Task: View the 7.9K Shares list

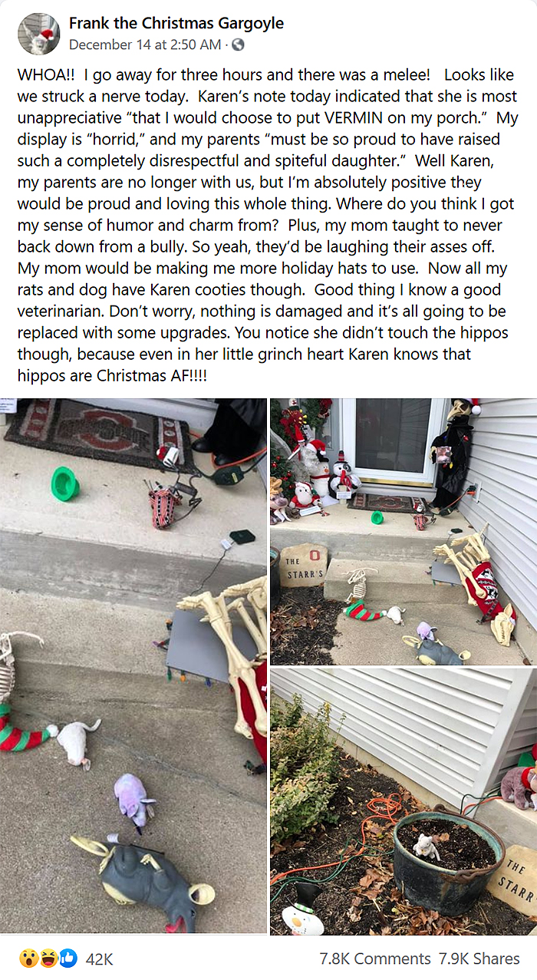Action: coord(478,959)
